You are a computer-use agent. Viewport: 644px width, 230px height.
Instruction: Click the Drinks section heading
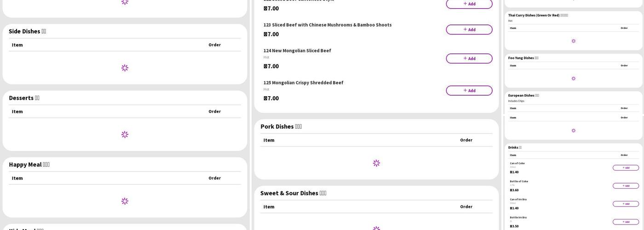coord(515,148)
